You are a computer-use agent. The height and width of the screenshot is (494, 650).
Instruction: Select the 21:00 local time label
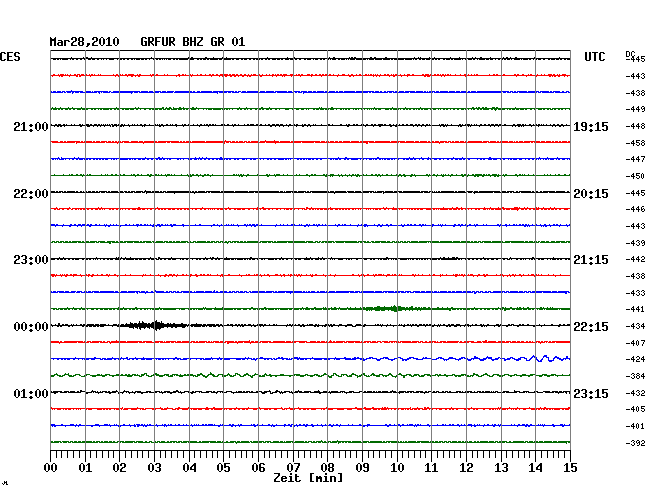[31, 126]
